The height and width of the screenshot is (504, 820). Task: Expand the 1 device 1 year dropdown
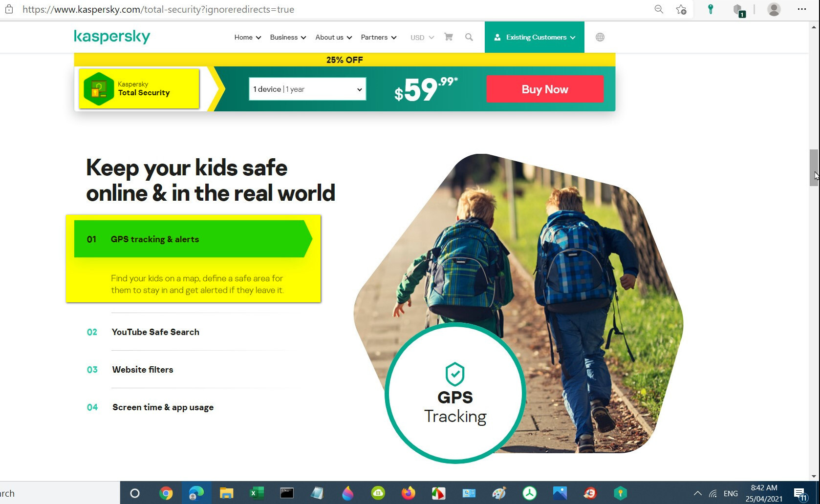click(307, 89)
